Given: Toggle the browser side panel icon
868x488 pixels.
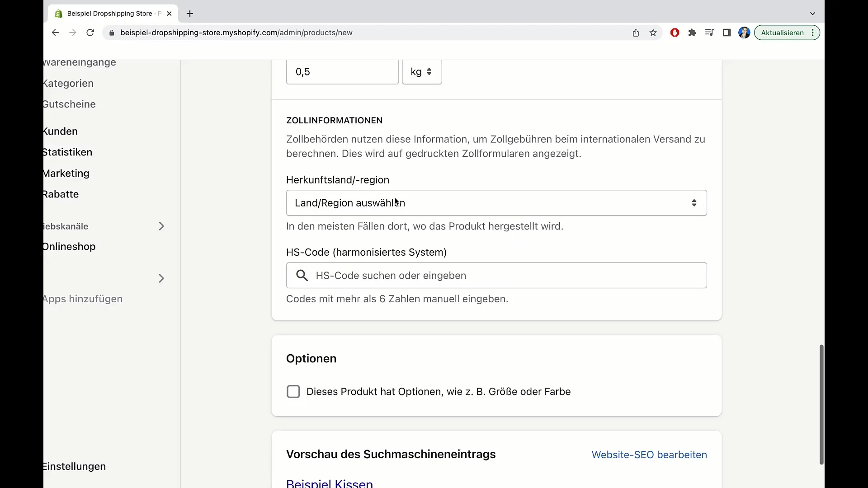Looking at the screenshot, I should tap(727, 33).
